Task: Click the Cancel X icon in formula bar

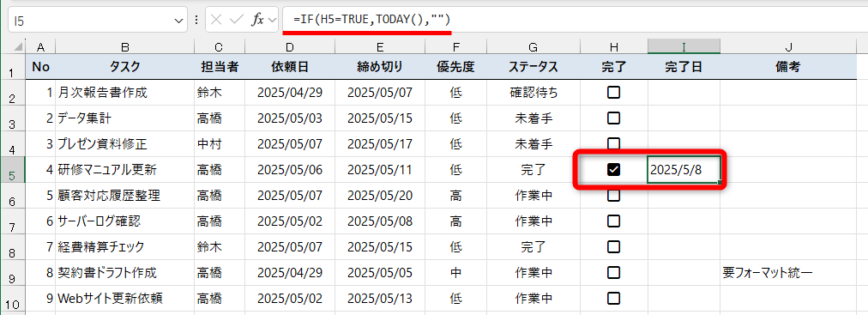Action: pyautogui.click(x=216, y=21)
